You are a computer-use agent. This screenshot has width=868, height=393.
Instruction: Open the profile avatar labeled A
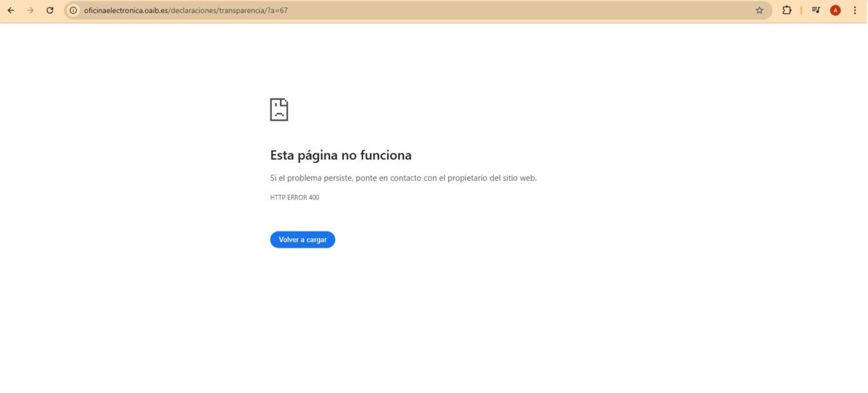click(835, 10)
